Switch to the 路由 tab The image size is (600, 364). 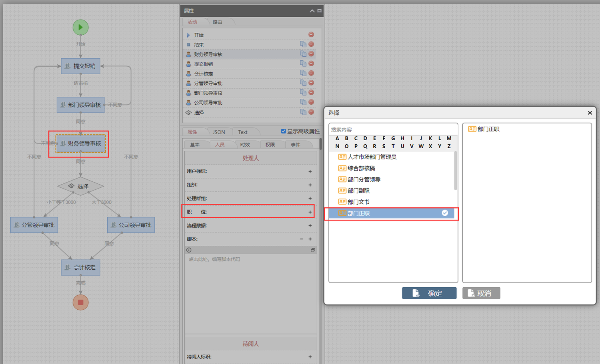(217, 22)
